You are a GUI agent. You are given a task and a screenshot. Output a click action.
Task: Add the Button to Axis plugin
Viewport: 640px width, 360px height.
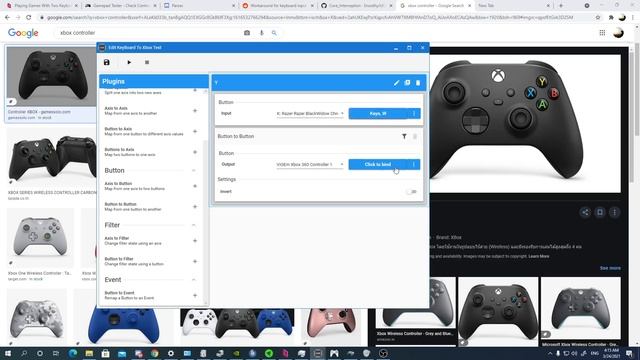(195, 131)
